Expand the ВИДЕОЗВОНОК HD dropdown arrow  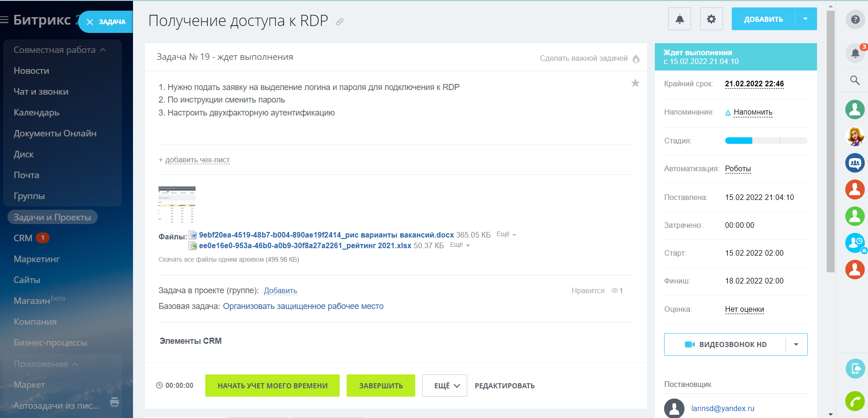[x=796, y=345]
